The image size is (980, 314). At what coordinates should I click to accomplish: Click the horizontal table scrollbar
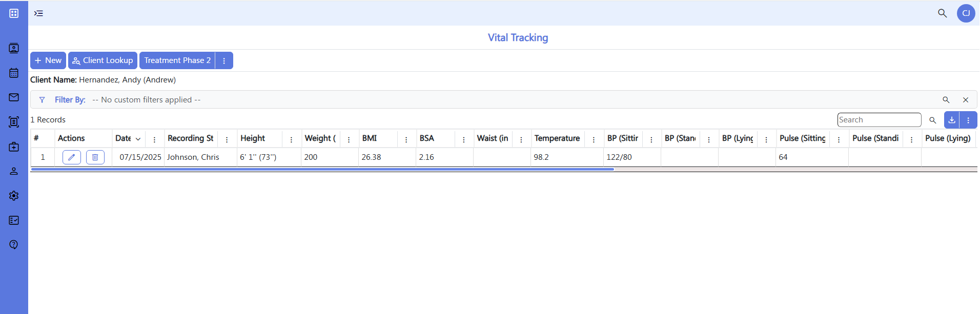(x=322, y=169)
